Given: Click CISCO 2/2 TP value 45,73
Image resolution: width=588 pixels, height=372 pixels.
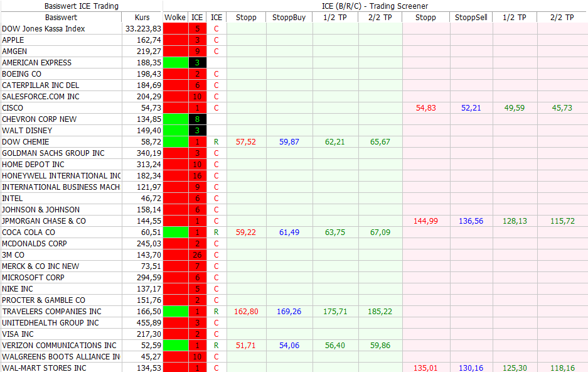Looking at the screenshot, I should (x=562, y=107).
